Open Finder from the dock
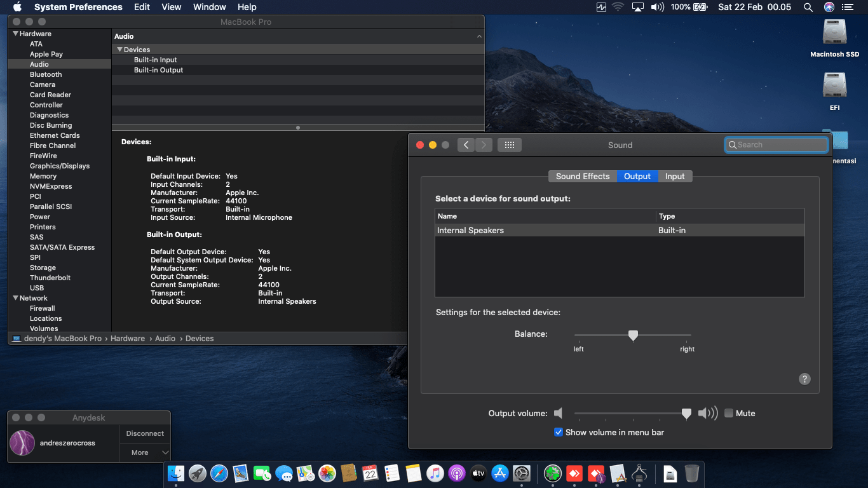This screenshot has width=868, height=488. (x=176, y=473)
